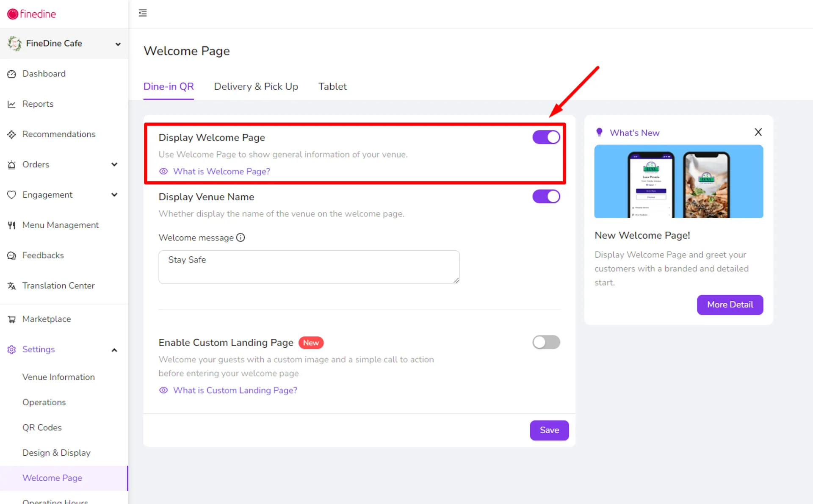Image resolution: width=813 pixels, height=504 pixels.
Task: Collapse sidebar using the hamburger menu icon
Action: 143,13
